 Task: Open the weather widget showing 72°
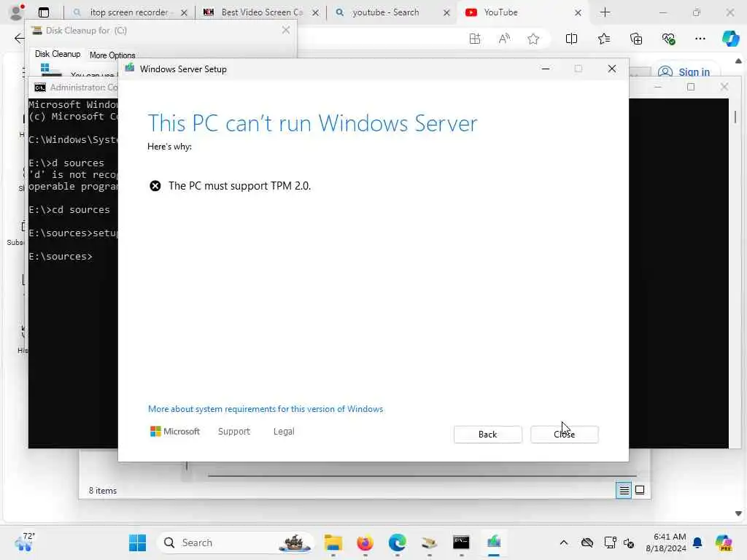click(25, 542)
